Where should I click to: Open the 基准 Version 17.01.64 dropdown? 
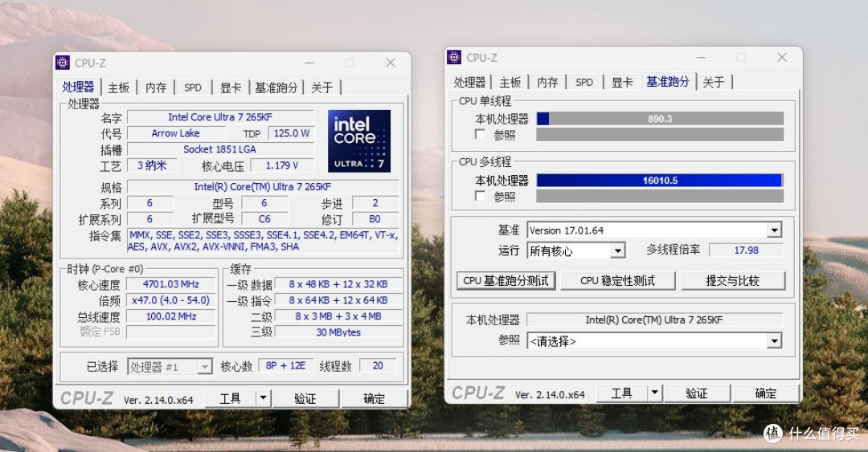tap(774, 230)
